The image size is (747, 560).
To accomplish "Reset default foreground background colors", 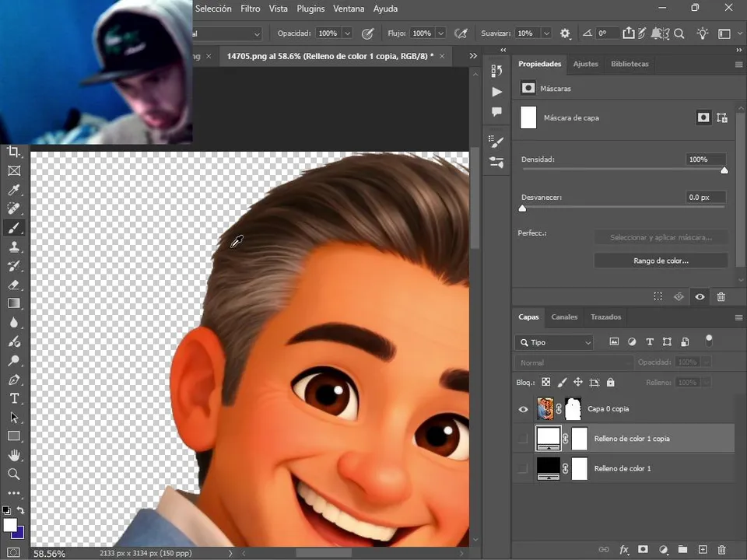I will point(7,510).
